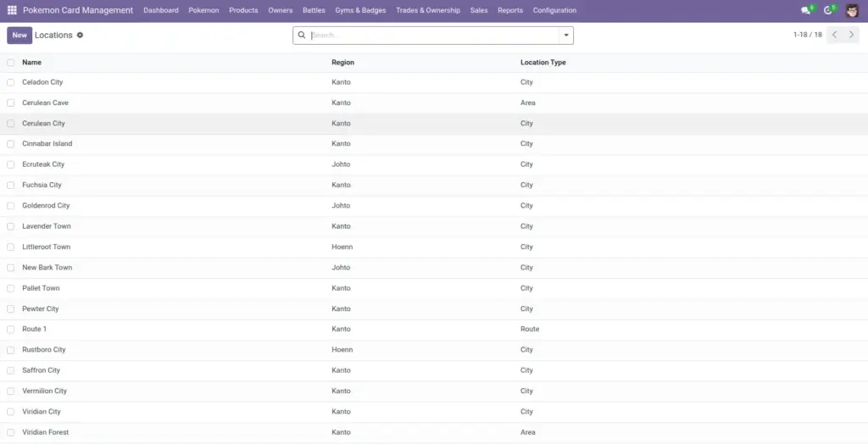This screenshot has height=444, width=868.
Task: Check the Cerulean Cave row checkbox
Action: point(10,103)
